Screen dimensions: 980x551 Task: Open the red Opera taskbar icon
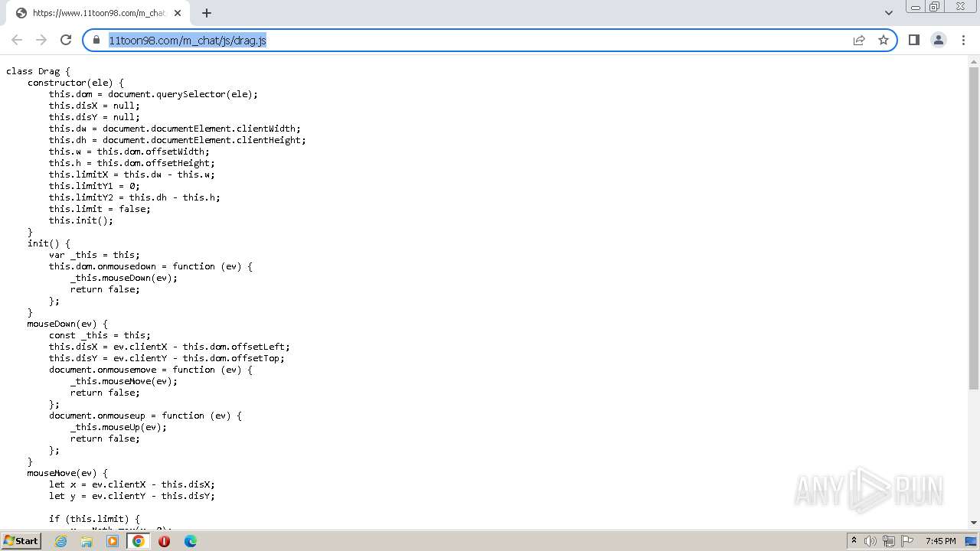click(164, 541)
